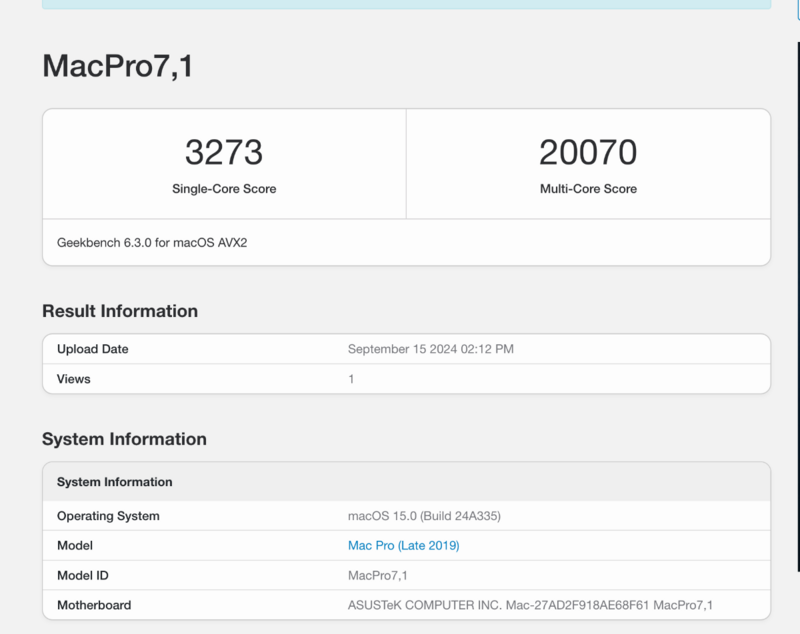Click the Views row label
The image size is (800, 634).
[73, 379]
